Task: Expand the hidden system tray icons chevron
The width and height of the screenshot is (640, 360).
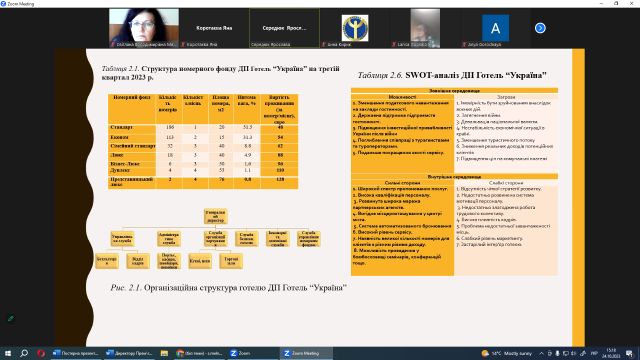Action: pos(542,353)
